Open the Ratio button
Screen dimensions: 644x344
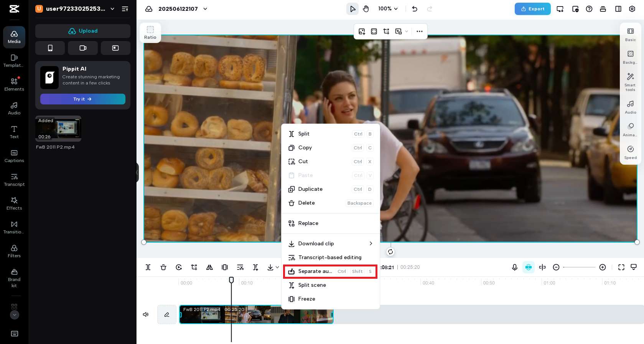tap(150, 33)
